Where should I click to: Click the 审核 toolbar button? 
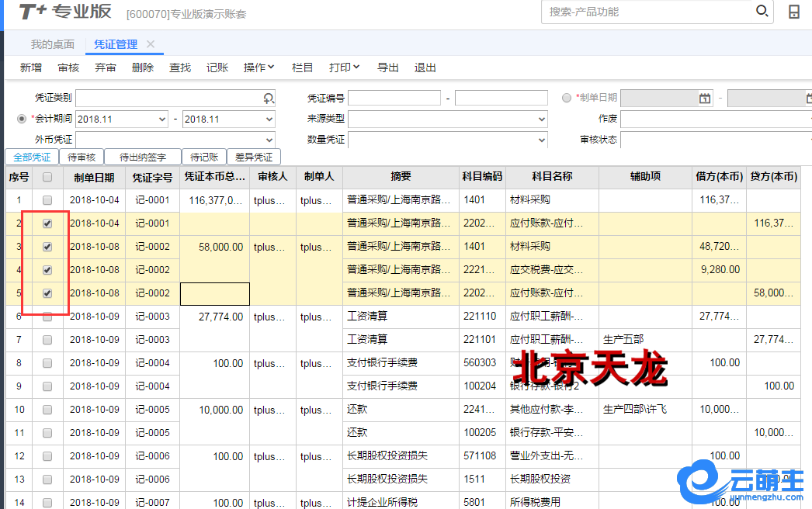click(x=68, y=68)
